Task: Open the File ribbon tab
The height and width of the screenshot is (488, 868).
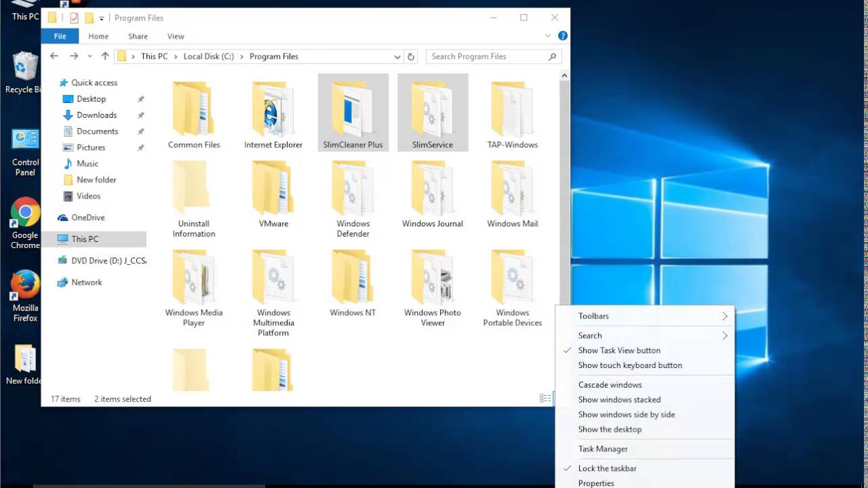Action: (60, 36)
